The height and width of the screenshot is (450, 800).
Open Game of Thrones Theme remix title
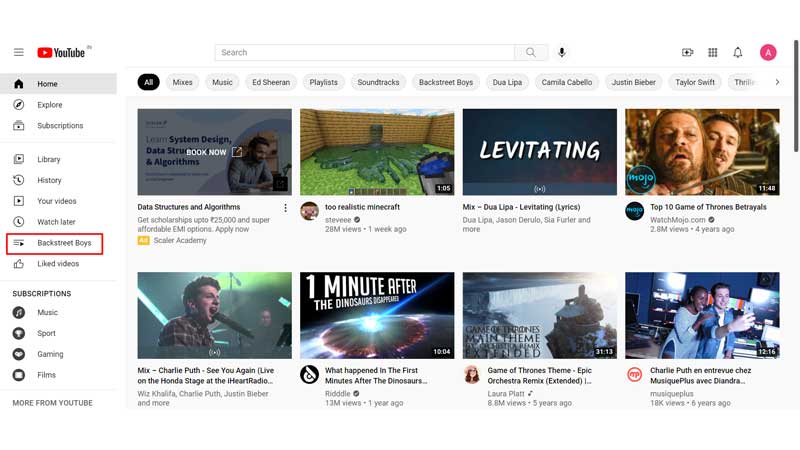pos(539,376)
